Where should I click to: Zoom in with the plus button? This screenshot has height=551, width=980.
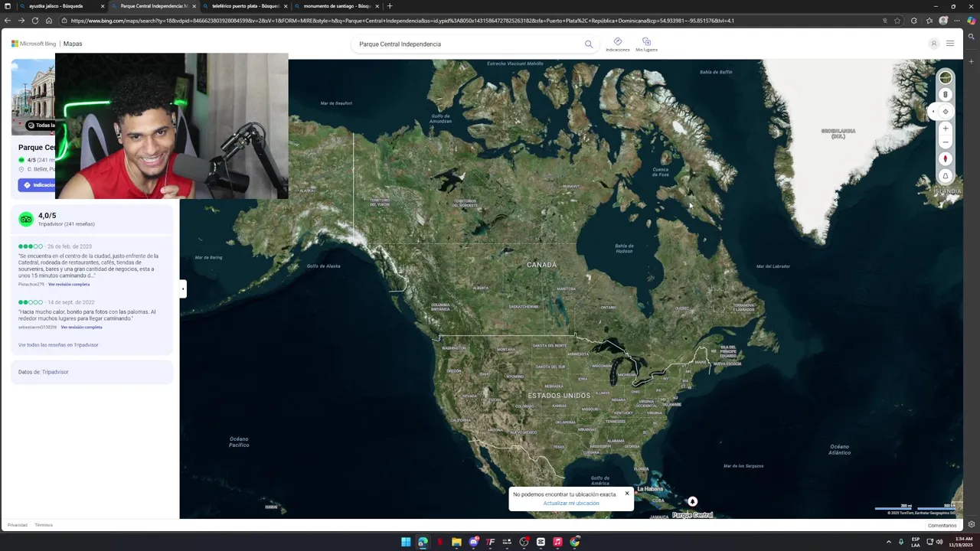(946, 129)
